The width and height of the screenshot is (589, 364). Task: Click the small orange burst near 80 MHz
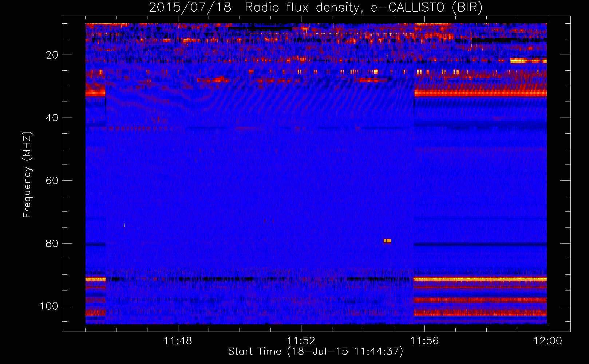387,241
